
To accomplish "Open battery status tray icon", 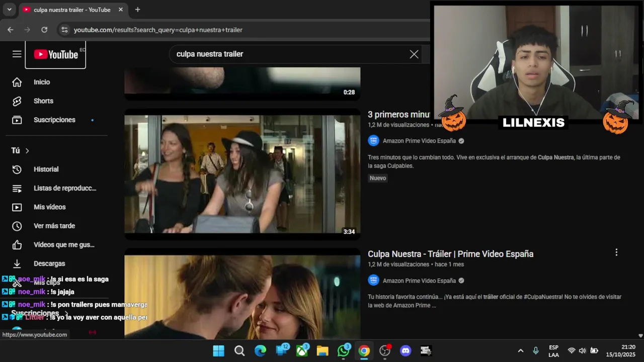I will [594, 350].
